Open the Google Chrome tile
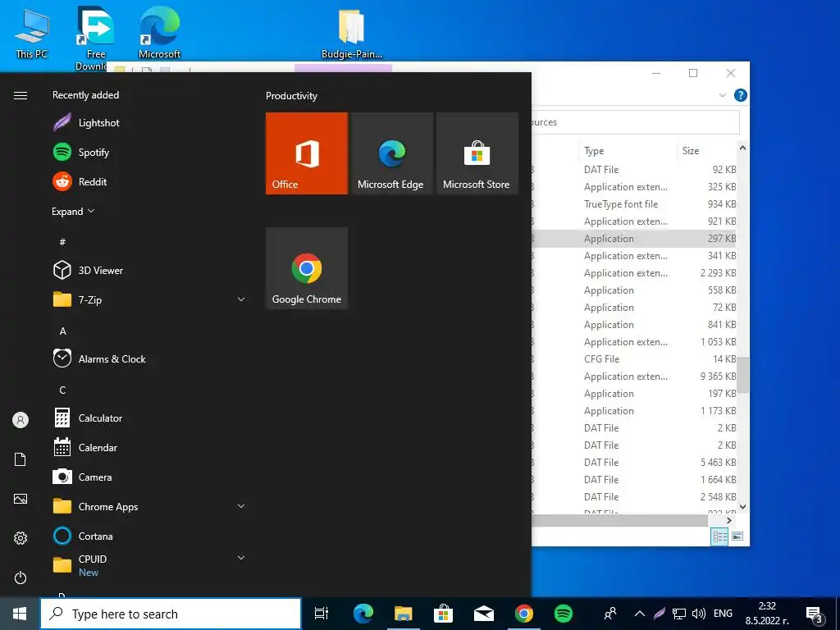 click(307, 268)
